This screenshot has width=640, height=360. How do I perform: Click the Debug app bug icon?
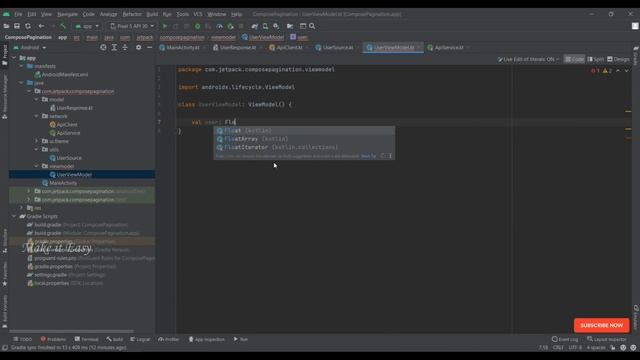[x=198, y=26]
